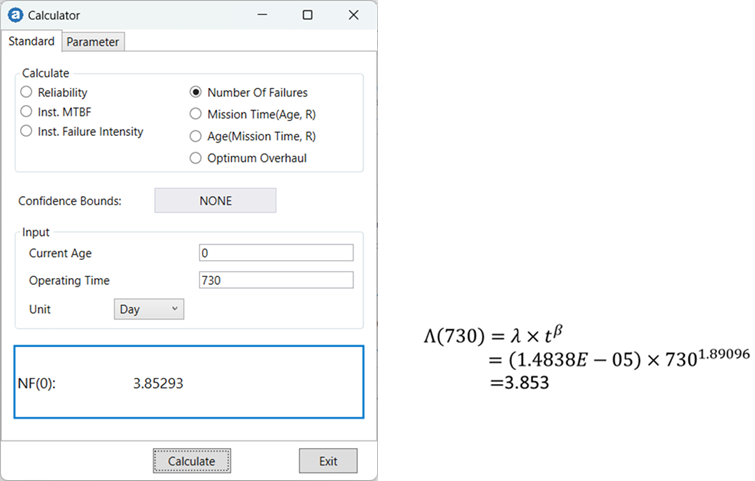Pick the Age(Mission Time, R) option
This screenshot has height=481, width=755.
coord(196,136)
